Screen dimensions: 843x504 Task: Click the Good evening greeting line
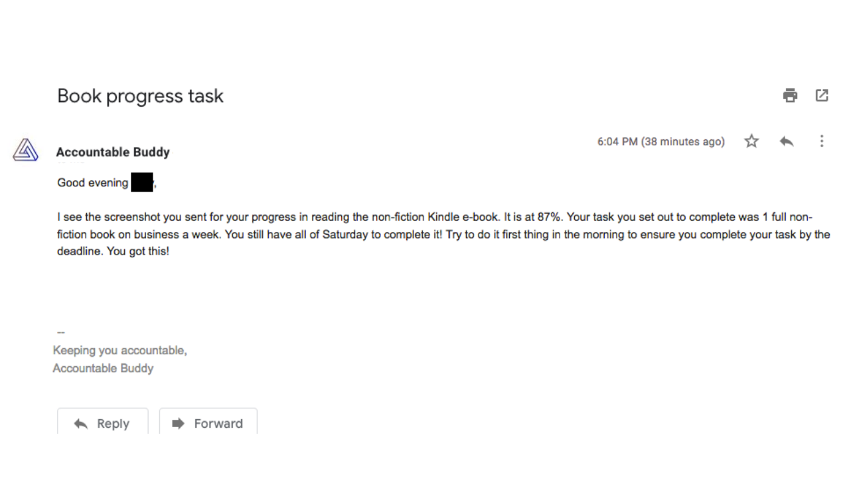click(x=93, y=182)
